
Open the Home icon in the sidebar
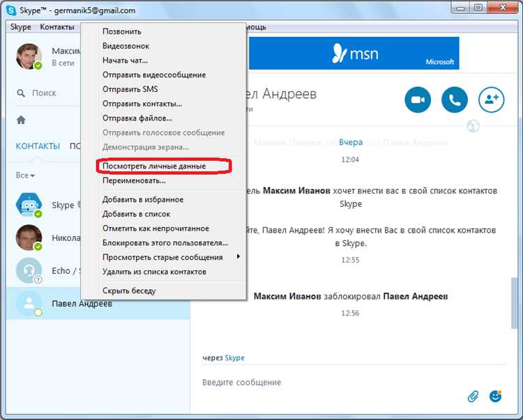[x=21, y=120]
